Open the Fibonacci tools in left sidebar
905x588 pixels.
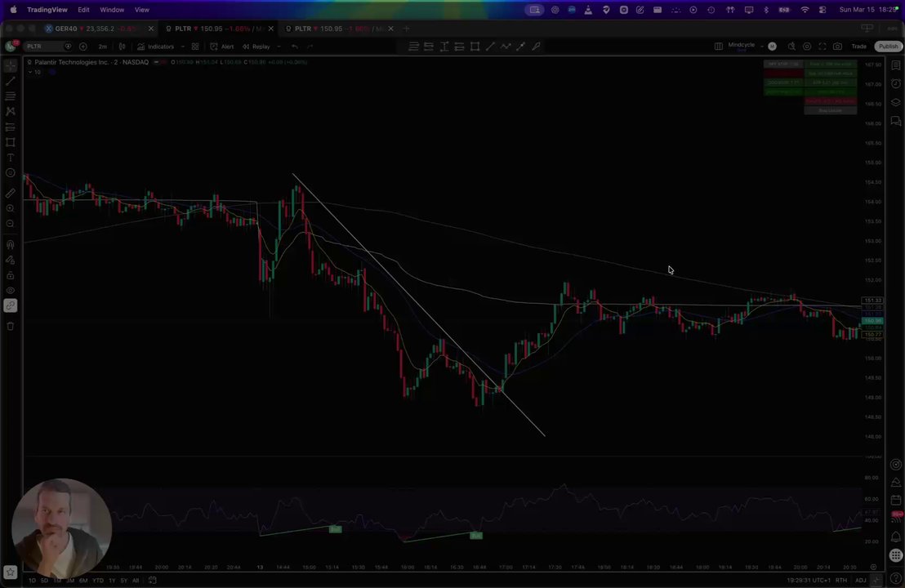coord(11,96)
